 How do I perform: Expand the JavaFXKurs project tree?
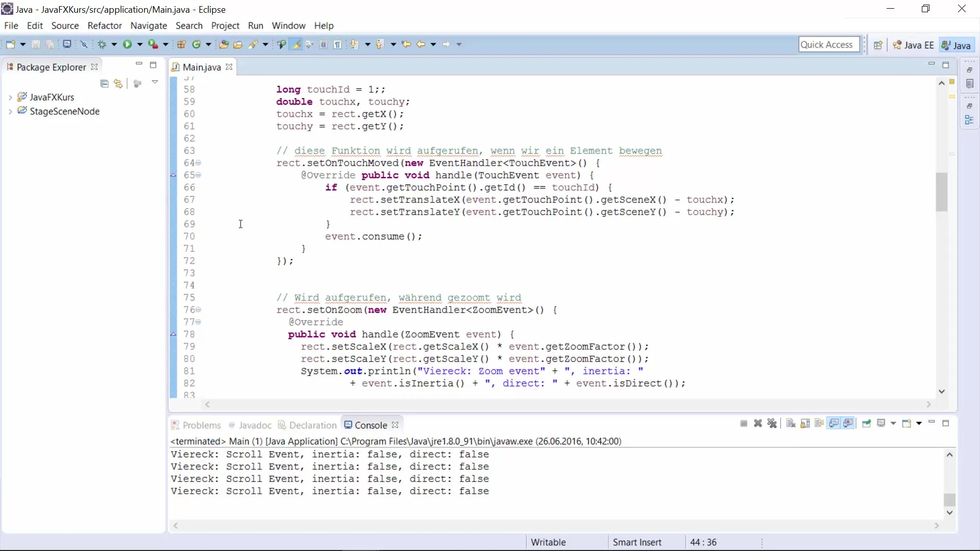(10, 97)
